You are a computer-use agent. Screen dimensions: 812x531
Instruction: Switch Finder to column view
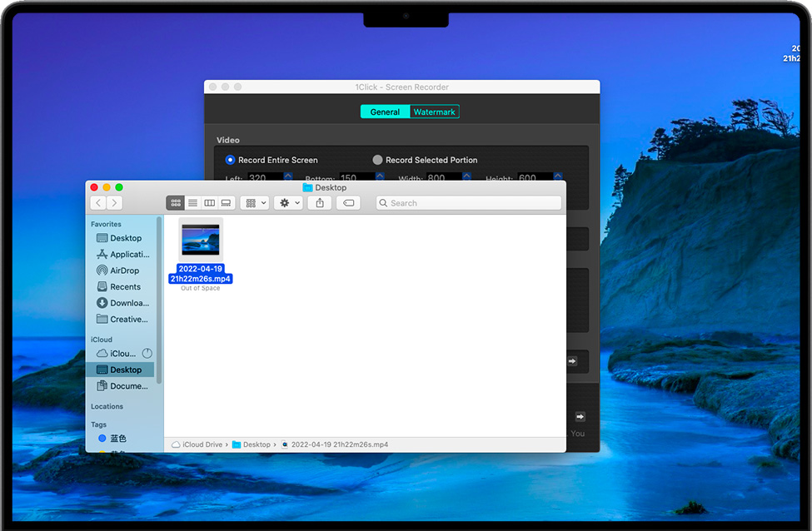pyautogui.click(x=209, y=203)
